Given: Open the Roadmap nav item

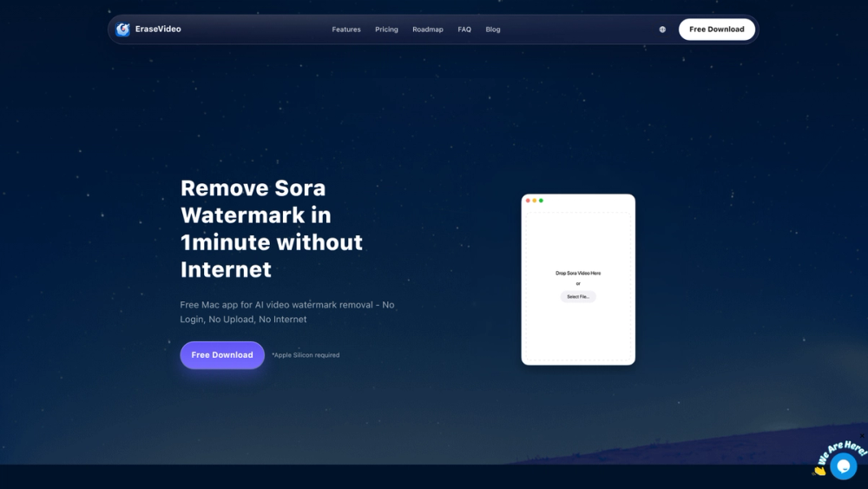Looking at the screenshot, I should tap(427, 30).
